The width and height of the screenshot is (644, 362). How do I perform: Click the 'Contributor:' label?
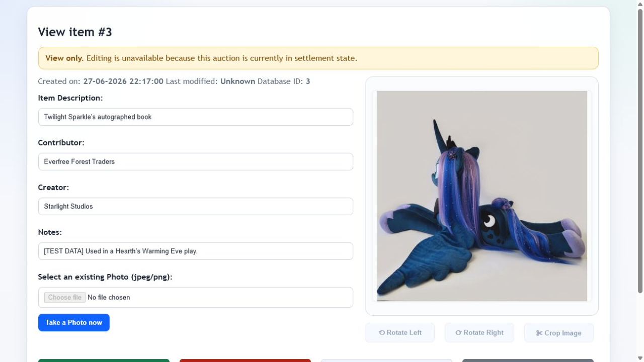click(x=61, y=143)
